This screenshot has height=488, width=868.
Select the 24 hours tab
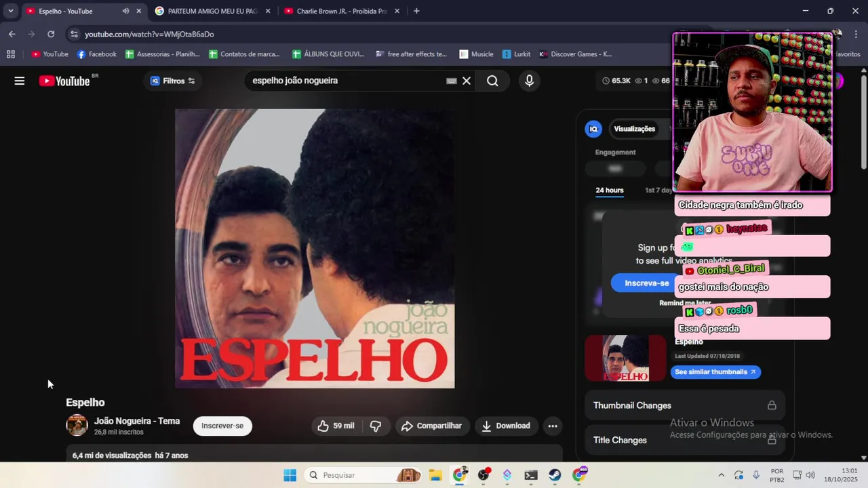tap(610, 190)
